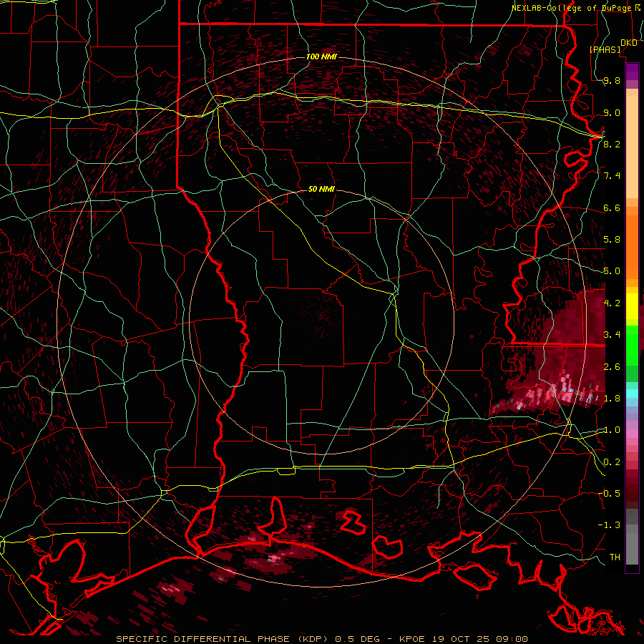Click the 5.8 value on the color scale
This screenshot has width=644, height=644.
pyautogui.click(x=612, y=240)
